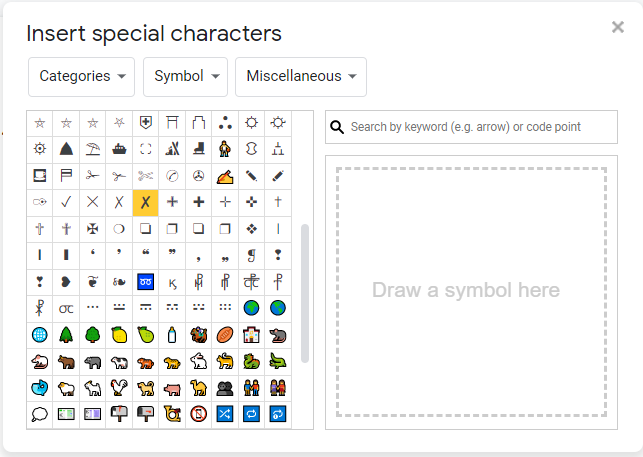
Task: Click the Draw a symbol here area
Action: pos(471,291)
